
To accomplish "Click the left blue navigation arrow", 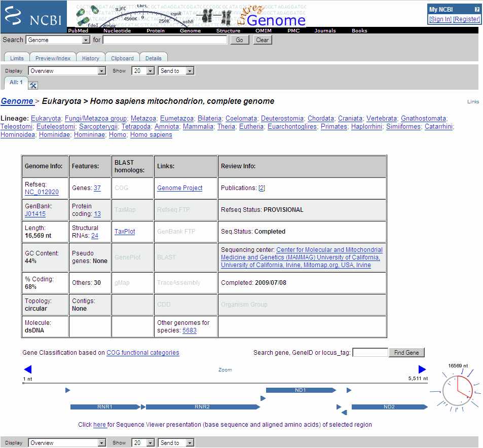I will tap(28, 369).
